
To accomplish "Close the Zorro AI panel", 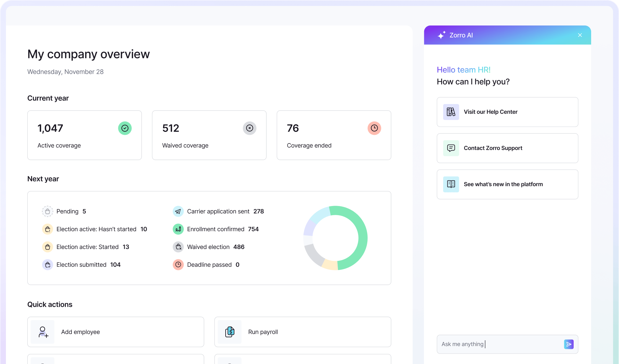I will (x=580, y=35).
